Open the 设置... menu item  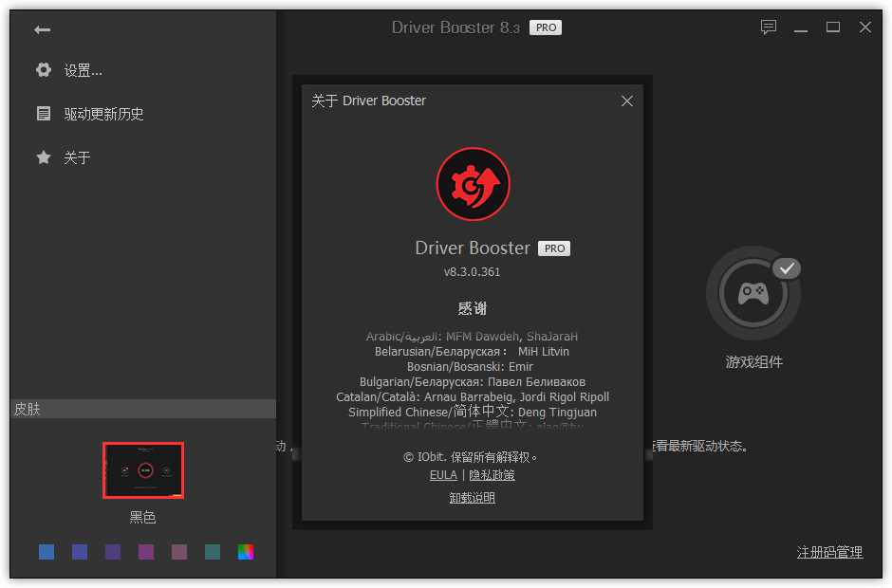pos(84,70)
